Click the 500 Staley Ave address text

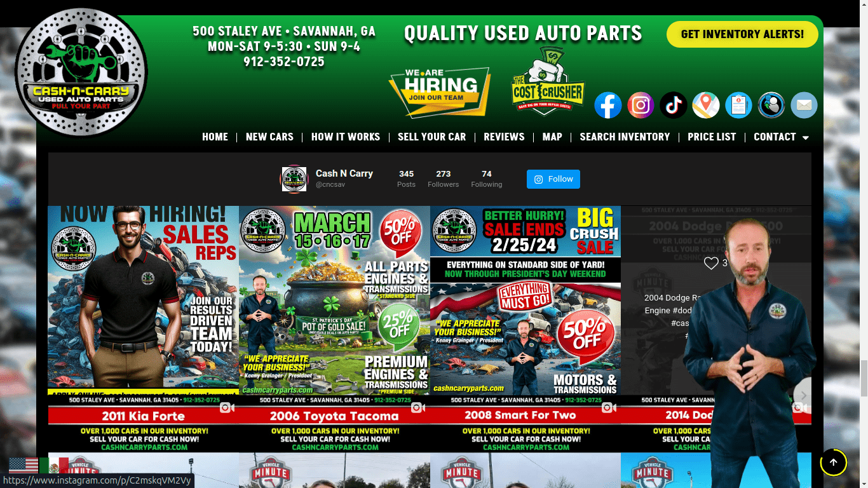click(x=284, y=31)
